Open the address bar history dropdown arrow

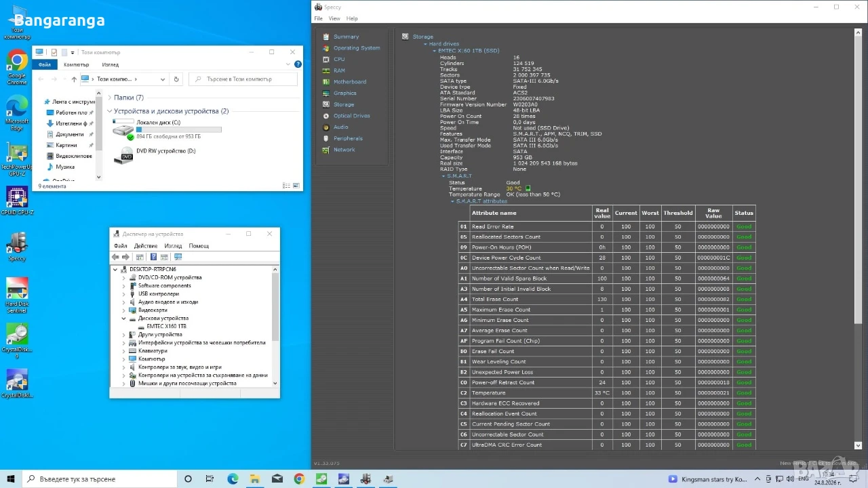163,79
